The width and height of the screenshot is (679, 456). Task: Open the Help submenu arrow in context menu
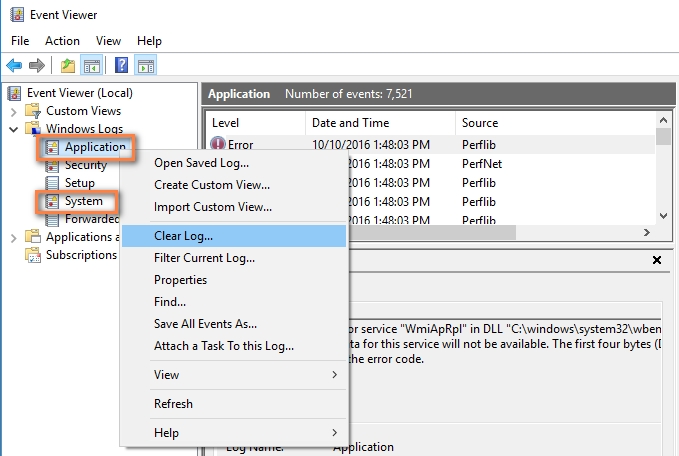(x=334, y=433)
